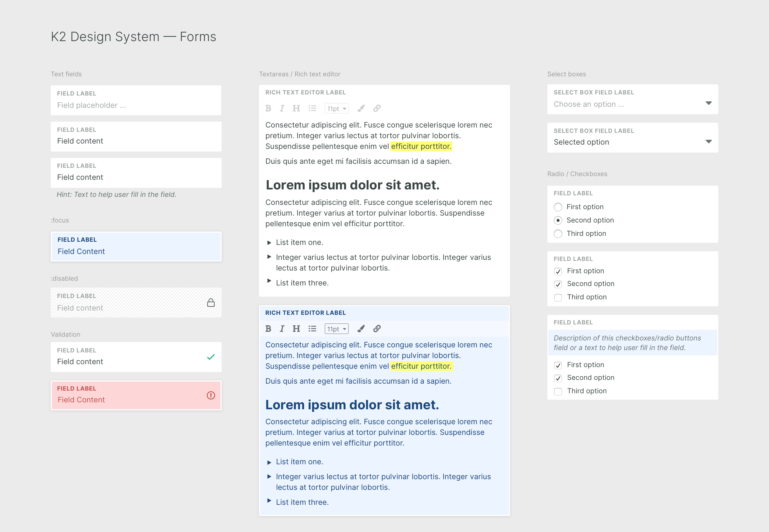
Task: Click the text field with the hint below
Action: tap(136, 173)
